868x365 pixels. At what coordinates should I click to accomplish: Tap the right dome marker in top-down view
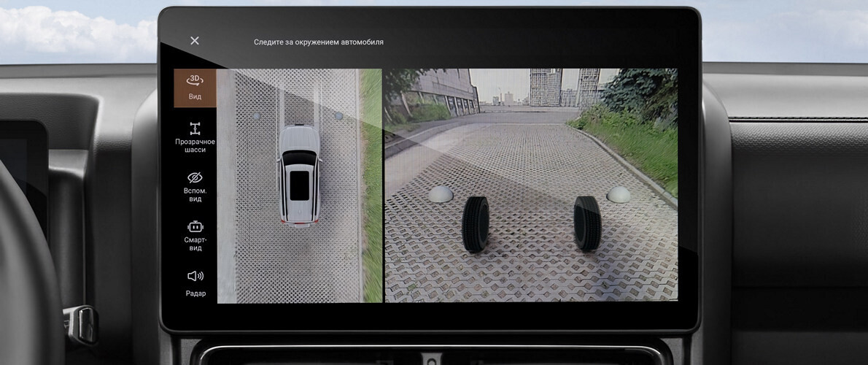338,116
